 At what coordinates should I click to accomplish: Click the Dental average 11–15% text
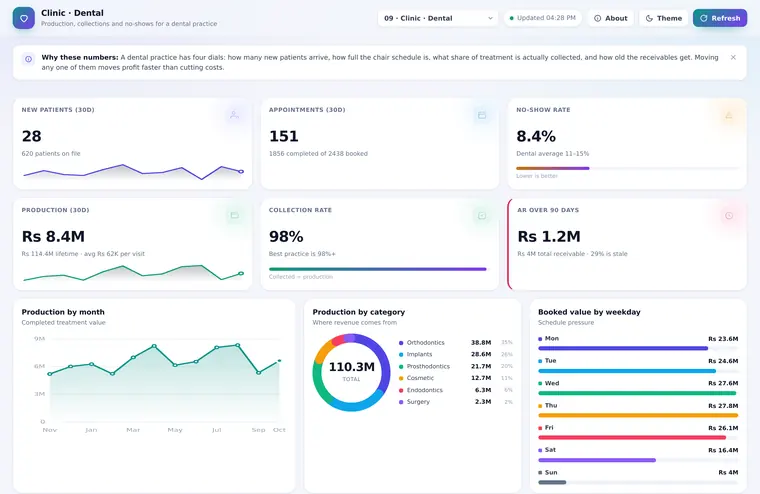coord(553,154)
